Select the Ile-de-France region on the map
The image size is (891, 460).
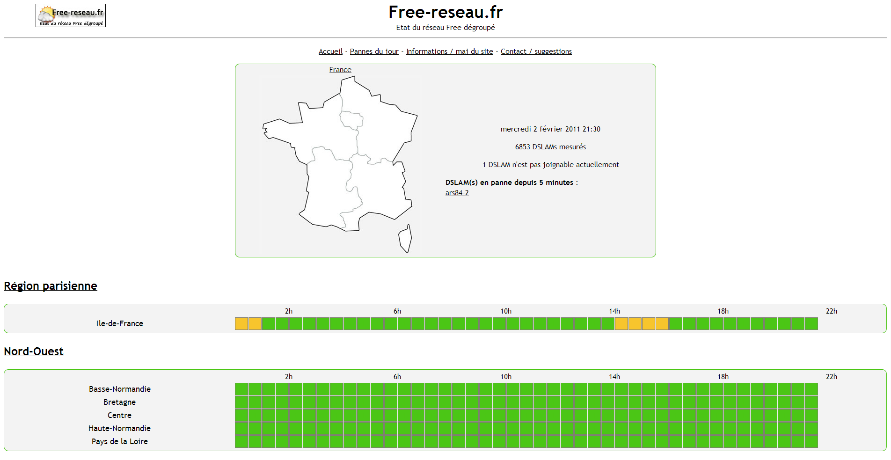[351, 121]
